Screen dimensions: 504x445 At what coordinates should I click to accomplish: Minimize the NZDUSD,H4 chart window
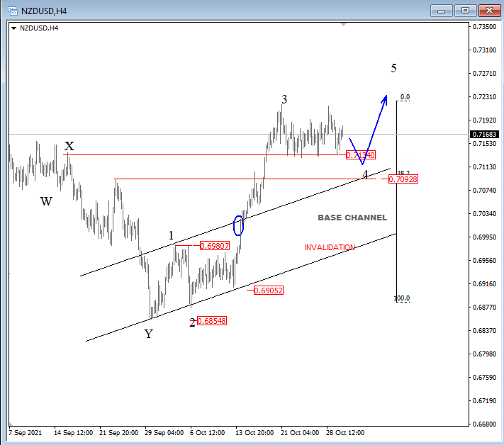click(442, 11)
